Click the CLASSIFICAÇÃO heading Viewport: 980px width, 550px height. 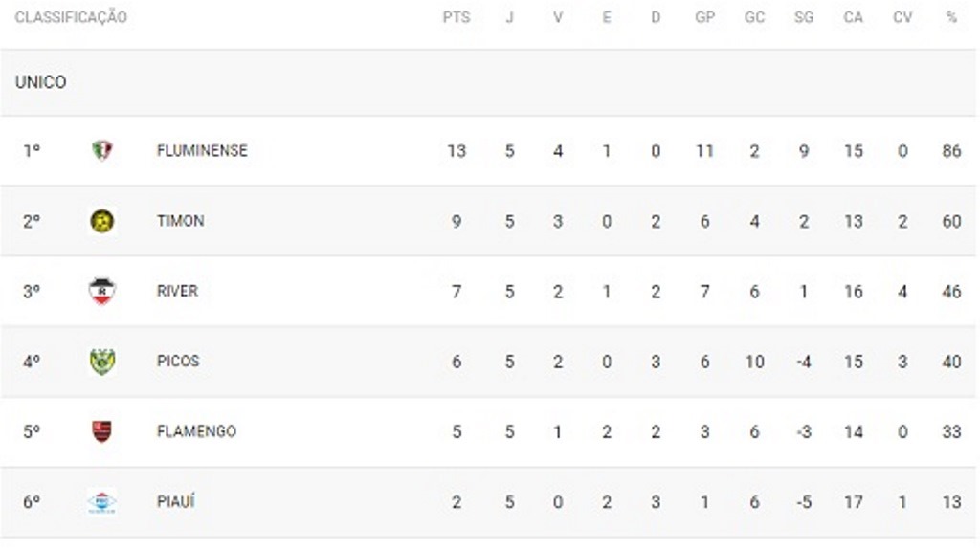71,17
